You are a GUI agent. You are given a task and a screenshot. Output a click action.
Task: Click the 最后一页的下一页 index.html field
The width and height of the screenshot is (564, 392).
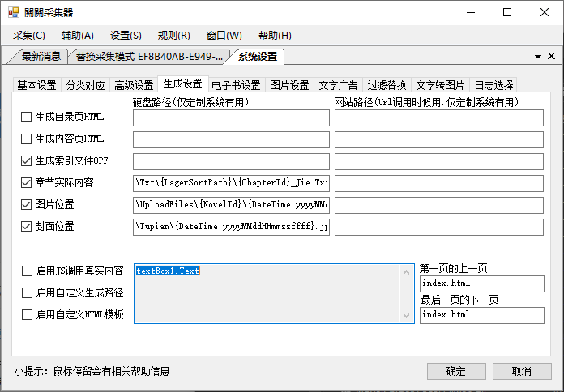(x=482, y=315)
